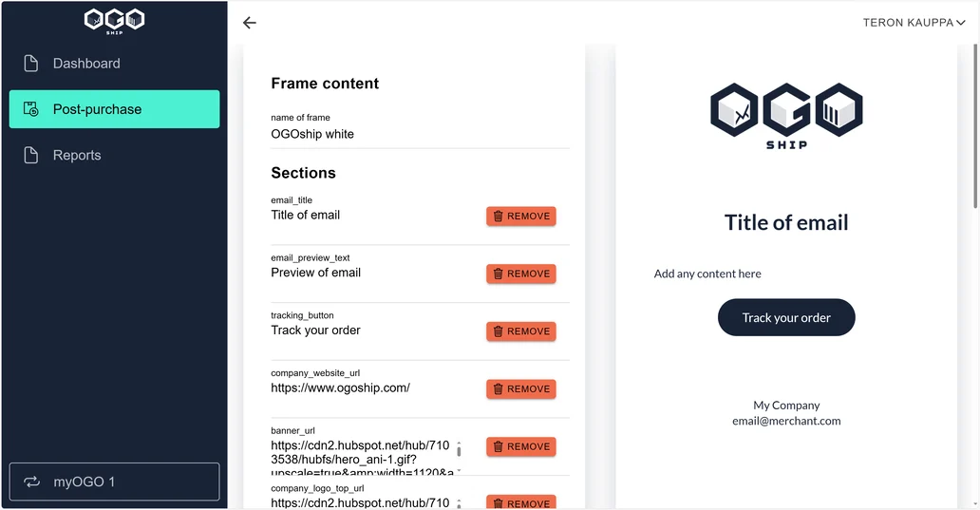Click trash icon for company_logo_top_url section
Viewport: 980px width, 510px height.
[x=499, y=503]
